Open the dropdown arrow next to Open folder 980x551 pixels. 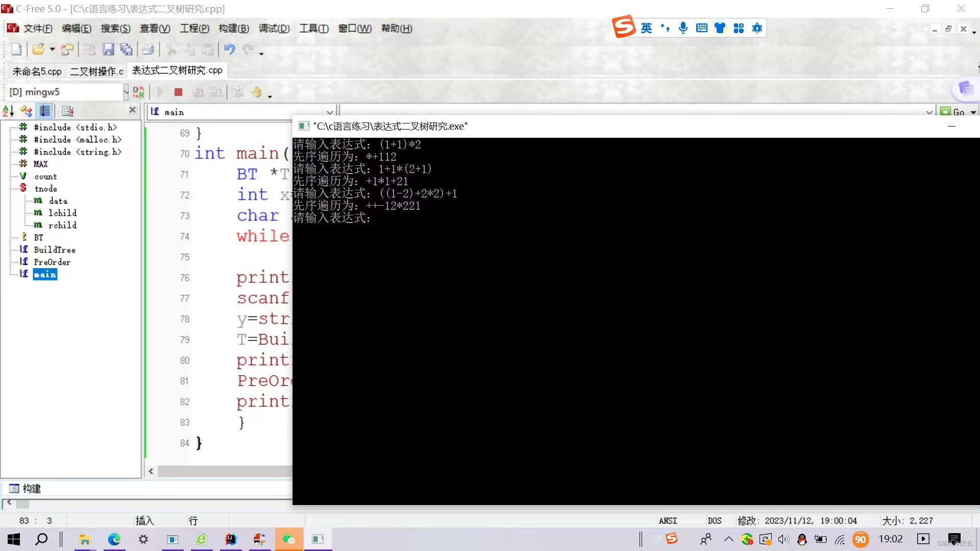click(52, 49)
